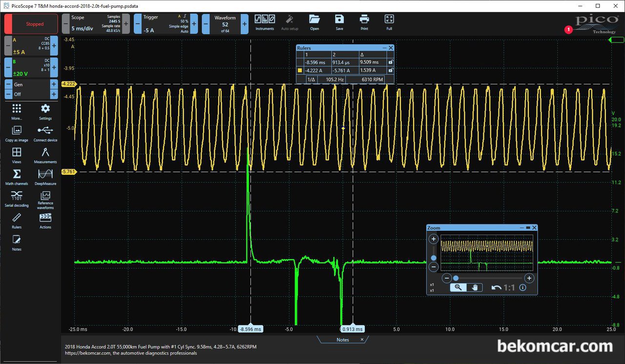The width and height of the screenshot is (625, 364).
Task: Toggle lock on time rulers row
Action: pos(390,62)
